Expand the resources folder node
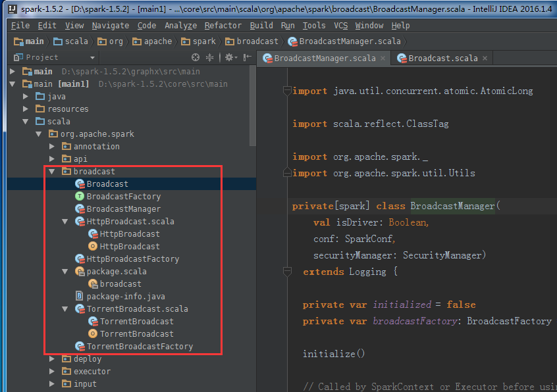The width and height of the screenshot is (557, 392). (26, 109)
